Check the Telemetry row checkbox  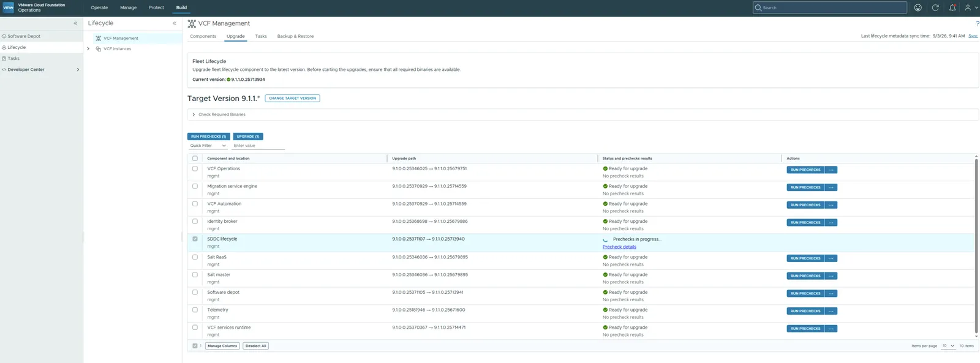pos(195,310)
